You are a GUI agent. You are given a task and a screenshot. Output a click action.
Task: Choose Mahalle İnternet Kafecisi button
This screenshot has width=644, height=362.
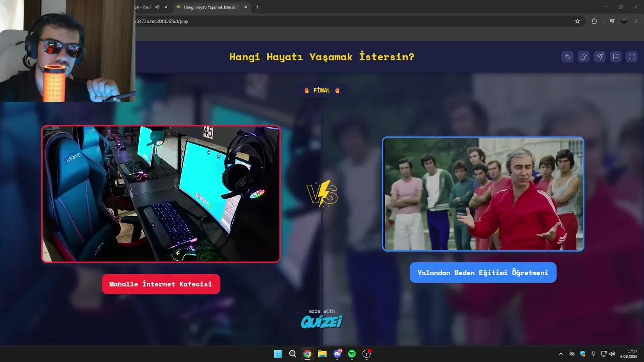[x=161, y=284]
